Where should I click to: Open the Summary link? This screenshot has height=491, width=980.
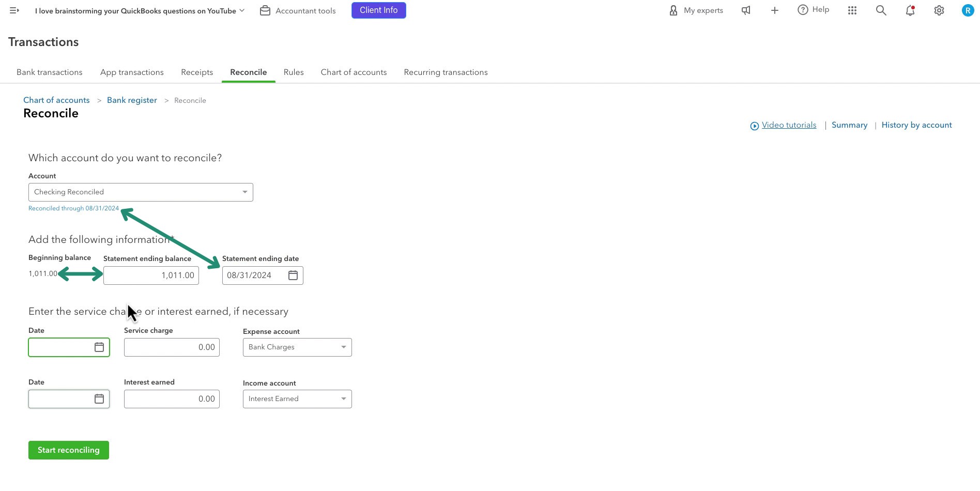coord(849,125)
